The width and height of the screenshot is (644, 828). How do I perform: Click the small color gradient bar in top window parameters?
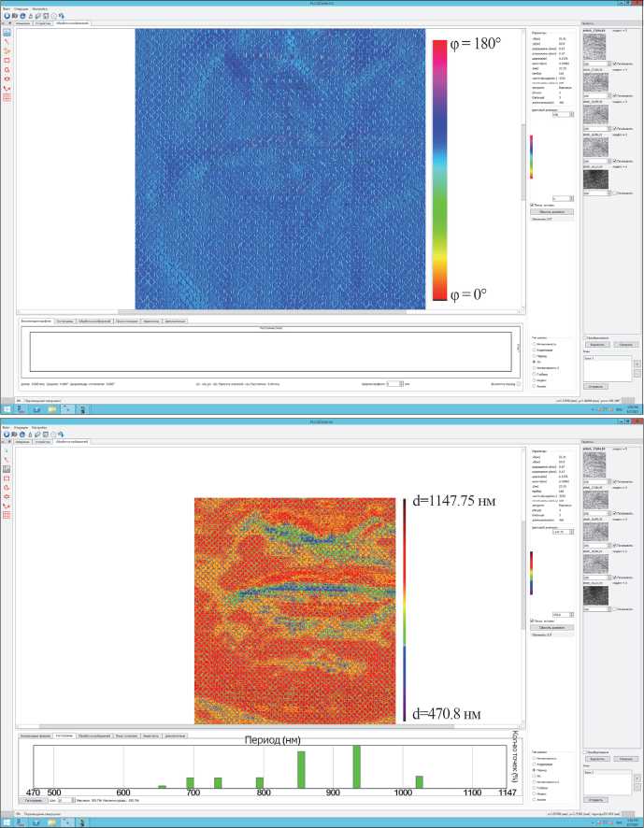click(x=532, y=157)
